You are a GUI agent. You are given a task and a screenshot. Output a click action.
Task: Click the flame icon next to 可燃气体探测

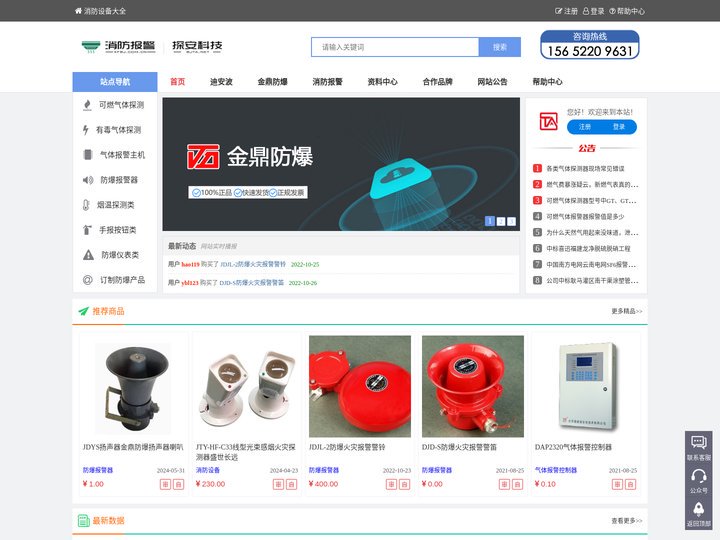tap(87, 105)
